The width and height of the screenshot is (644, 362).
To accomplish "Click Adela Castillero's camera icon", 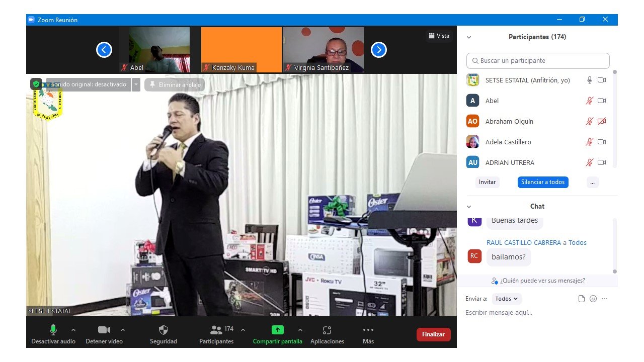I will (x=602, y=142).
